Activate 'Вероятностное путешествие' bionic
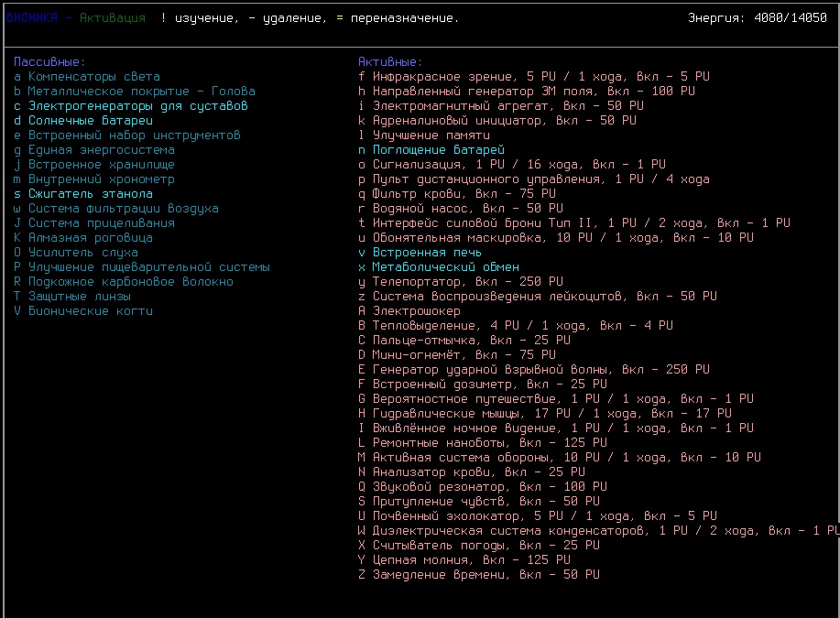The image size is (840, 618). point(555,398)
